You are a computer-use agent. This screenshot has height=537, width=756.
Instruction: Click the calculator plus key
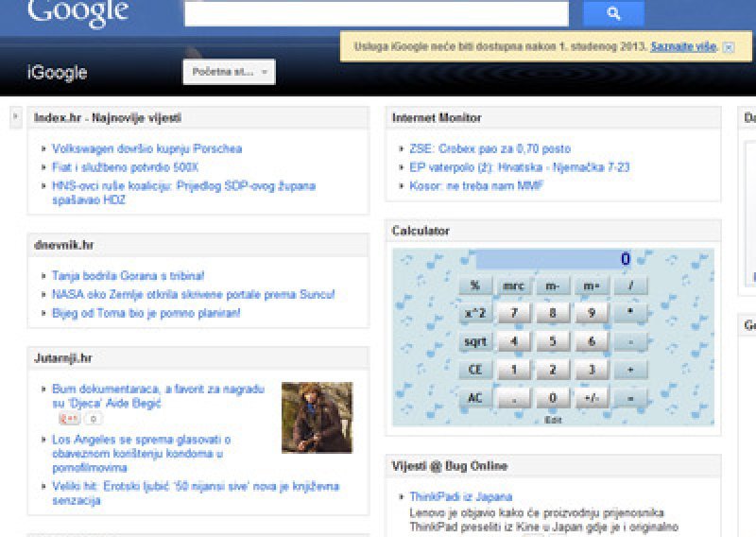(x=630, y=370)
